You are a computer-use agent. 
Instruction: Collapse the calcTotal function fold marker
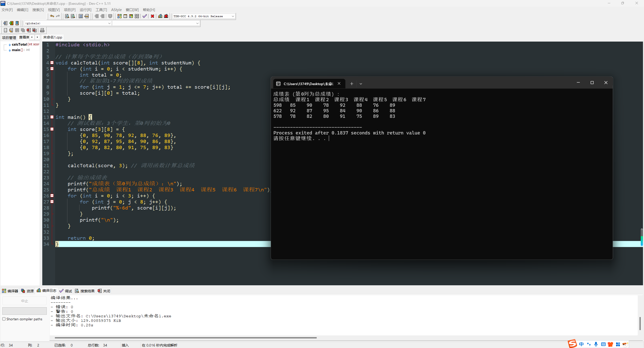[x=52, y=63]
